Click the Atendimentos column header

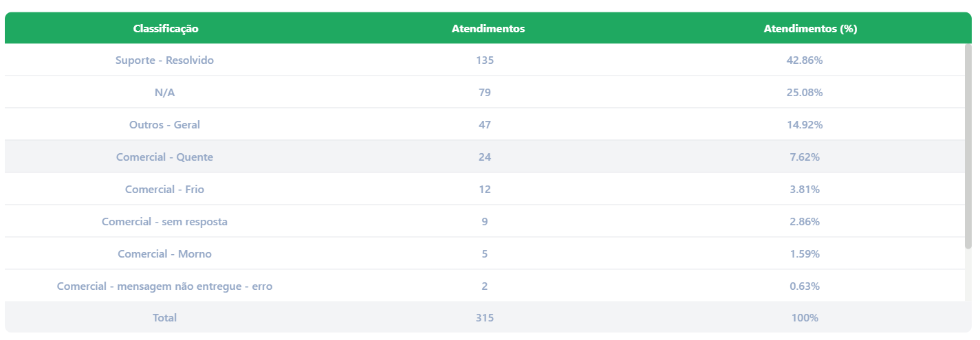point(488,29)
